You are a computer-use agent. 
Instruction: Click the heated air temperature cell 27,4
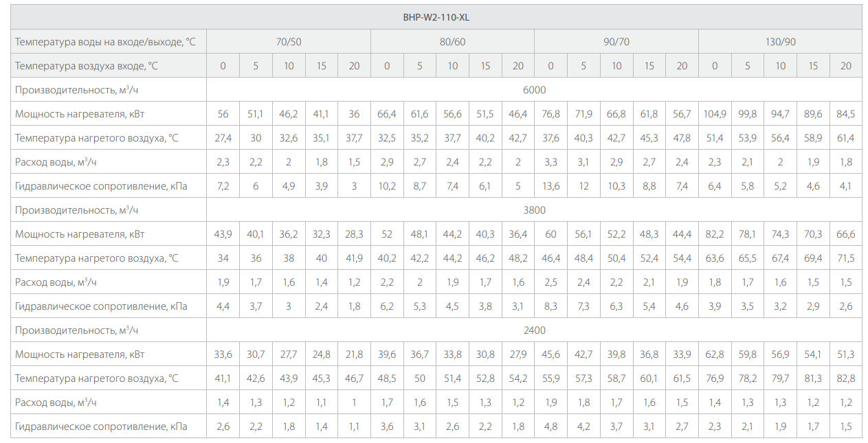pyautogui.click(x=223, y=138)
